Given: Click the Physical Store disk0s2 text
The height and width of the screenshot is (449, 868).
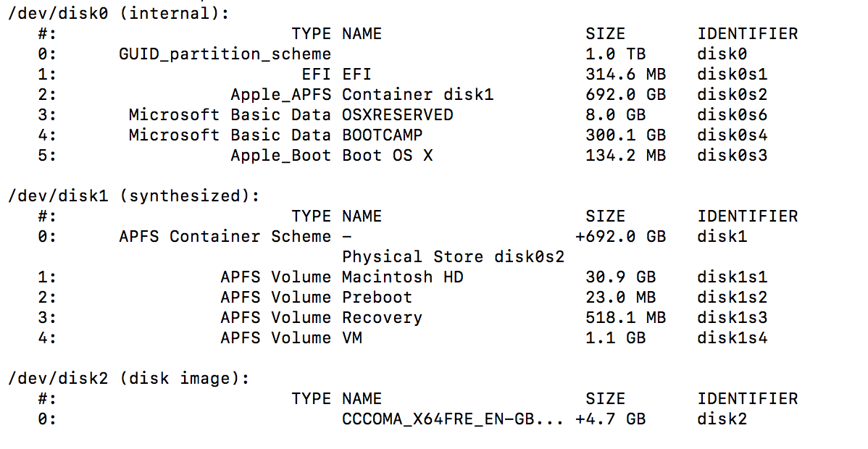Looking at the screenshot, I should click(453, 256).
